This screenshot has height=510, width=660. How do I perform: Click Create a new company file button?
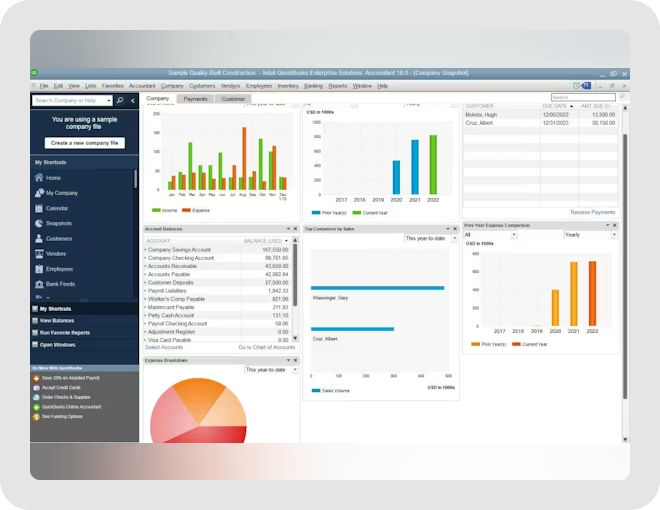pyautogui.click(x=85, y=143)
